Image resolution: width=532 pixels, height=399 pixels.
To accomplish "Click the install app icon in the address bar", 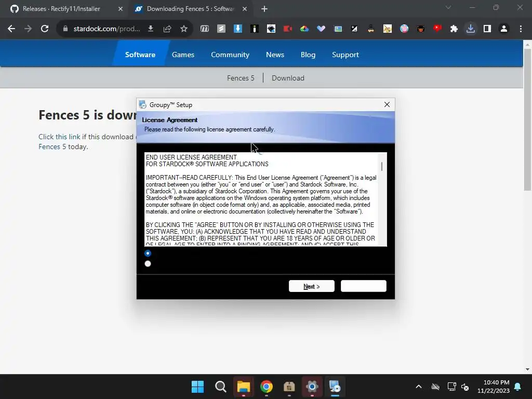I will tap(151, 29).
